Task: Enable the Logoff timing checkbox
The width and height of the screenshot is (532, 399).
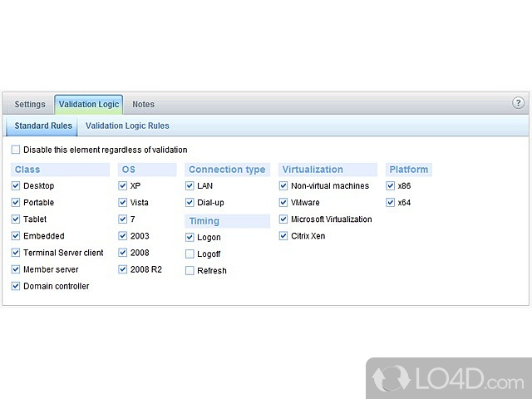Action: [190, 254]
